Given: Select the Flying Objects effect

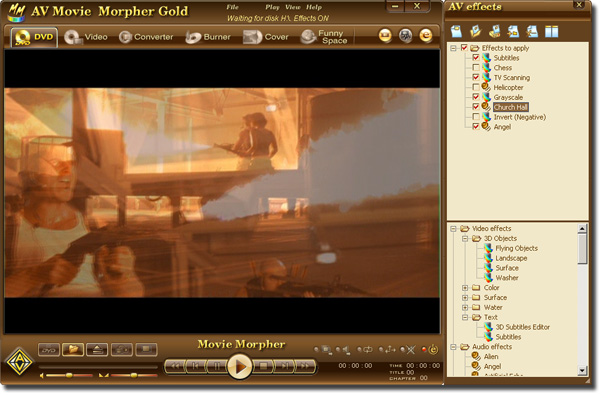Looking at the screenshot, I should [516, 248].
